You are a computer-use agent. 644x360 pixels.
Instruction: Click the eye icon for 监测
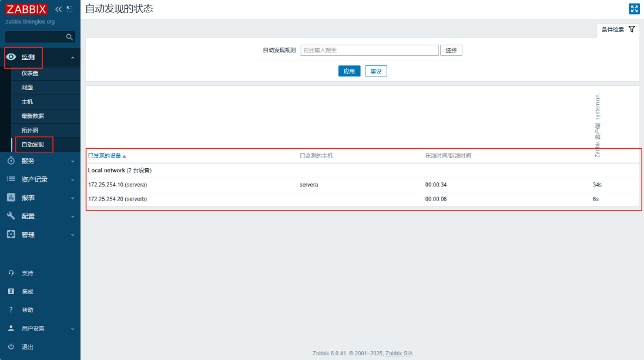(11, 57)
